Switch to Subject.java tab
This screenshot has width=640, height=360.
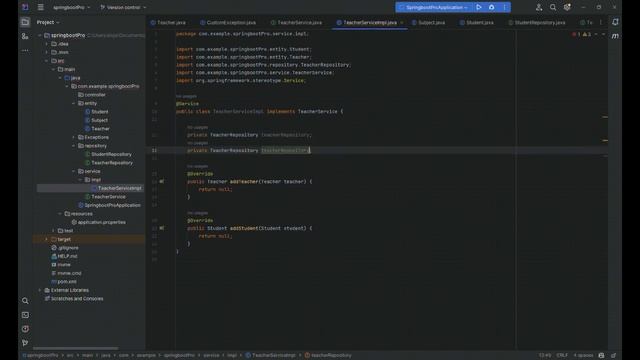coord(429,22)
